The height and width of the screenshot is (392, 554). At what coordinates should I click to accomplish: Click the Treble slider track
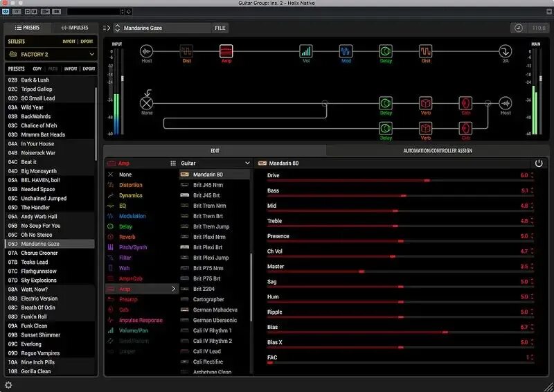click(401, 226)
